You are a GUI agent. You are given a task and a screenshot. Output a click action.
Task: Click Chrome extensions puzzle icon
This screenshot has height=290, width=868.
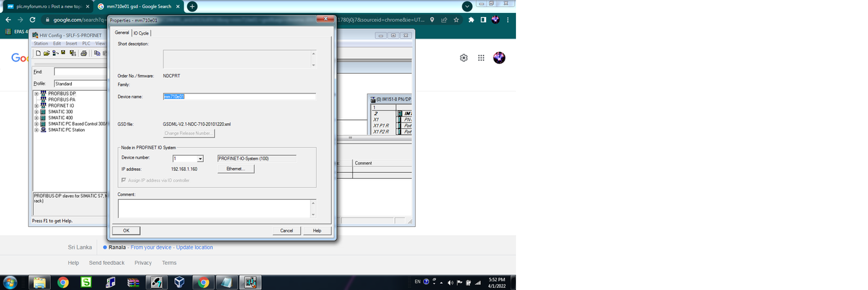pyautogui.click(x=471, y=20)
